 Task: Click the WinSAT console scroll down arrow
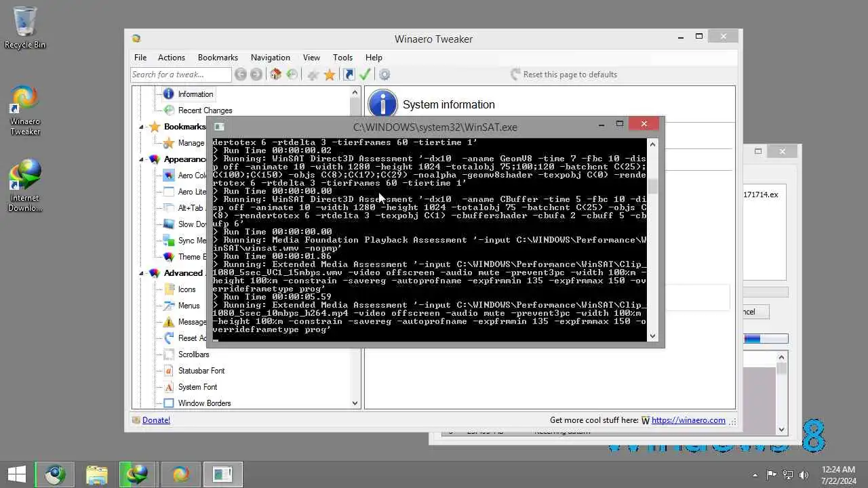coord(652,336)
